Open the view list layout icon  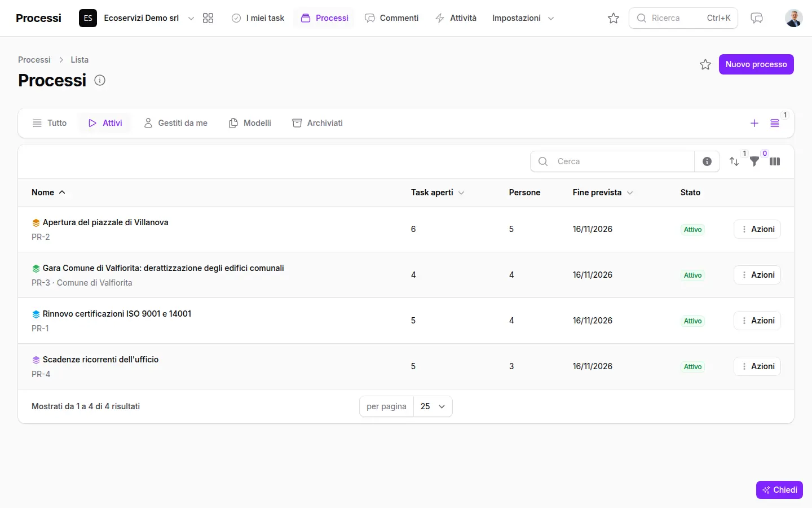pyautogui.click(x=775, y=123)
